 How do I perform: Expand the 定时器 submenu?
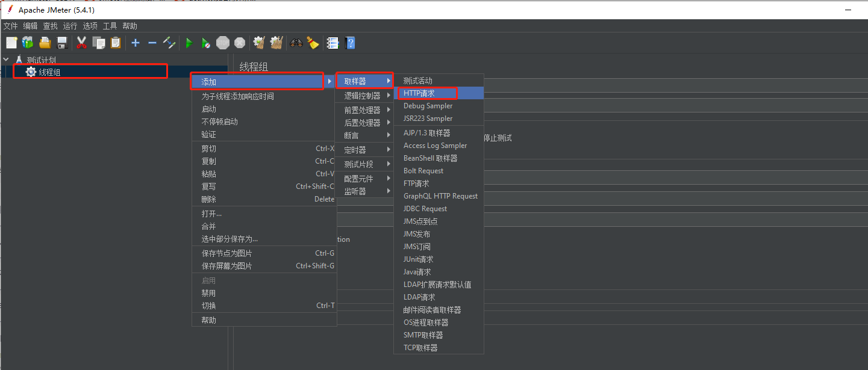[x=365, y=150]
